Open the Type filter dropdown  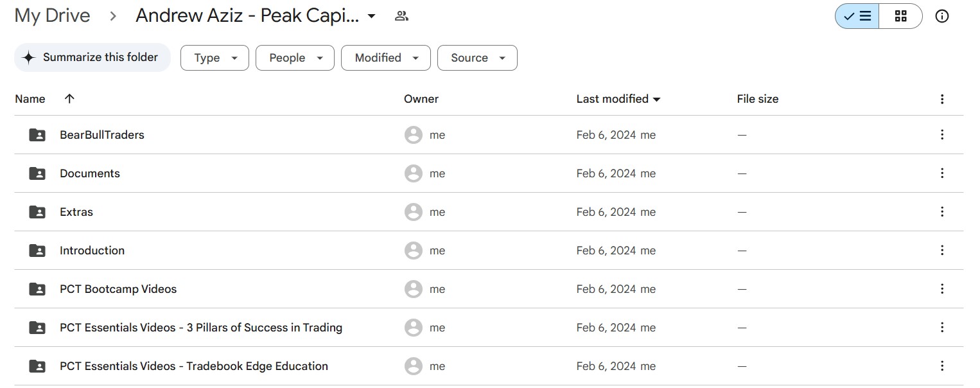tap(214, 58)
